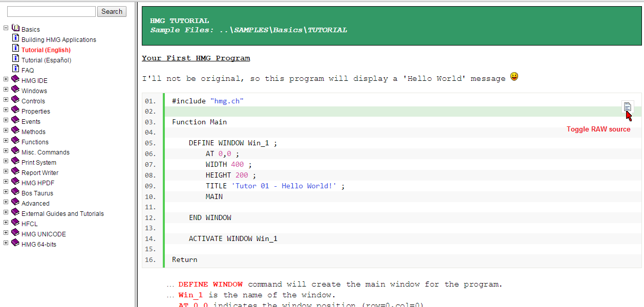Expand the Functions tree node
This screenshot has width=644, height=307.
pyautogui.click(x=6, y=140)
